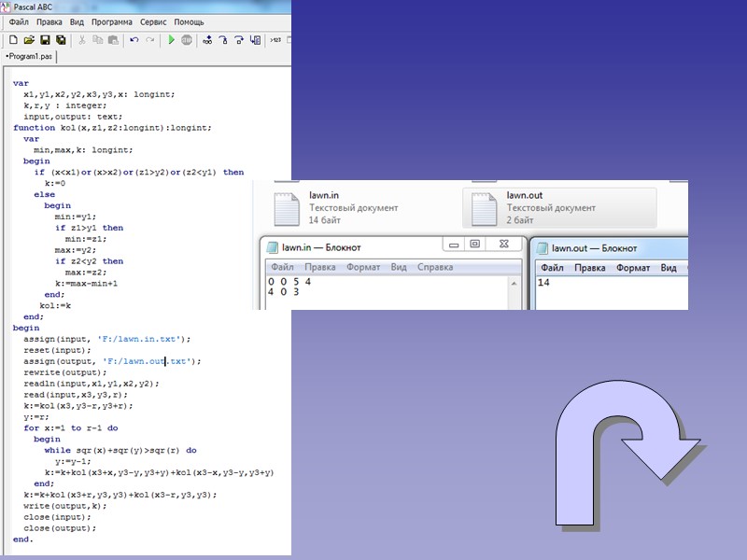The width and height of the screenshot is (747, 560).
Task: Select the lawn.out file icon
Action: click(x=484, y=208)
